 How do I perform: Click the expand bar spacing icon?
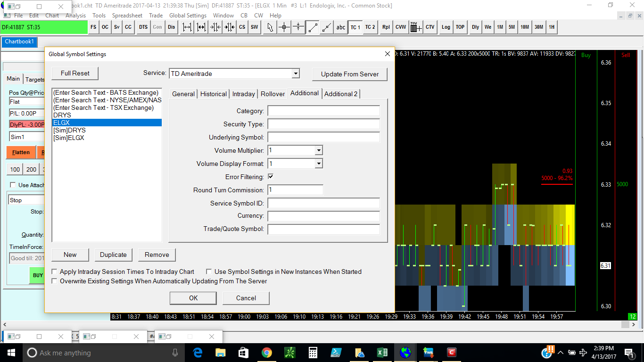pos(187,27)
